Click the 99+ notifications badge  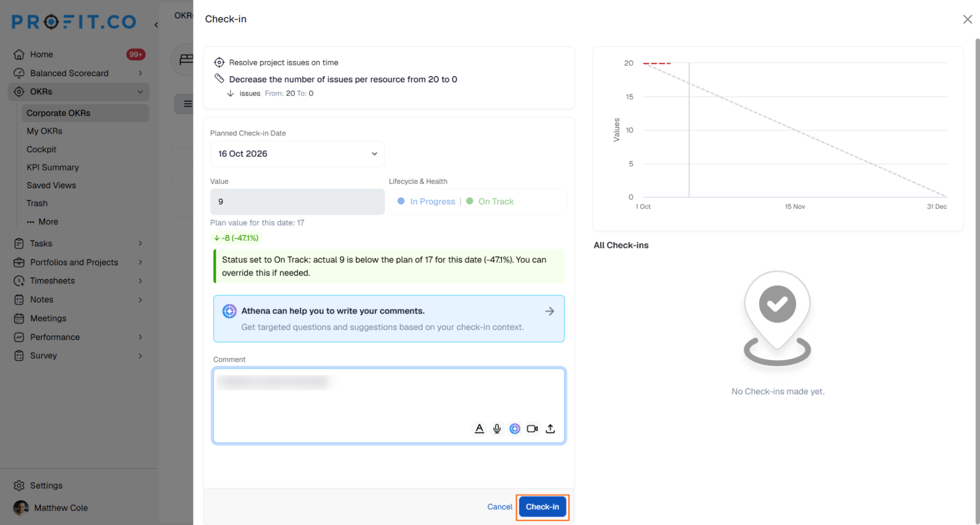pos(136,54)
